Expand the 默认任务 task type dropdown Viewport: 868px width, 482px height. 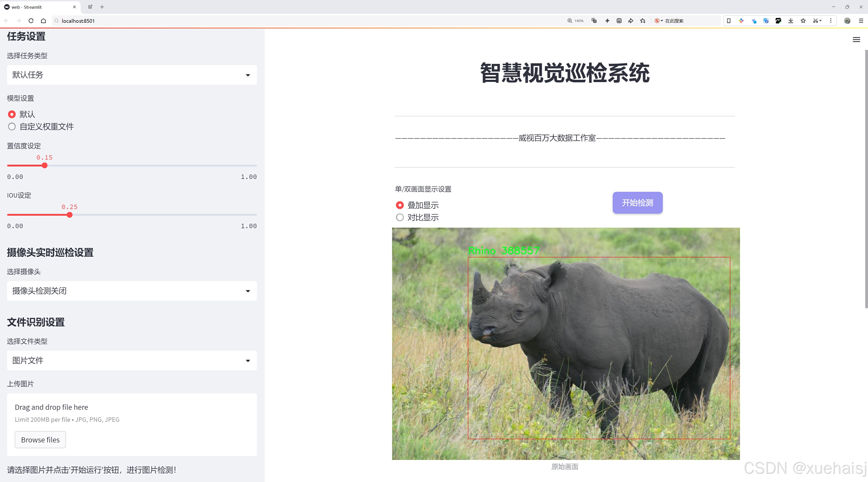pyautogui.click(x=132, y=75)
